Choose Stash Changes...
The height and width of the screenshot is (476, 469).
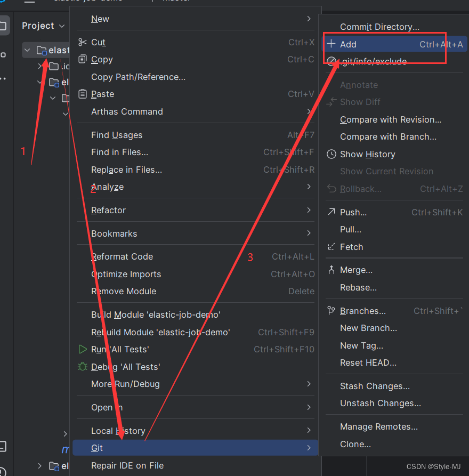394,386
